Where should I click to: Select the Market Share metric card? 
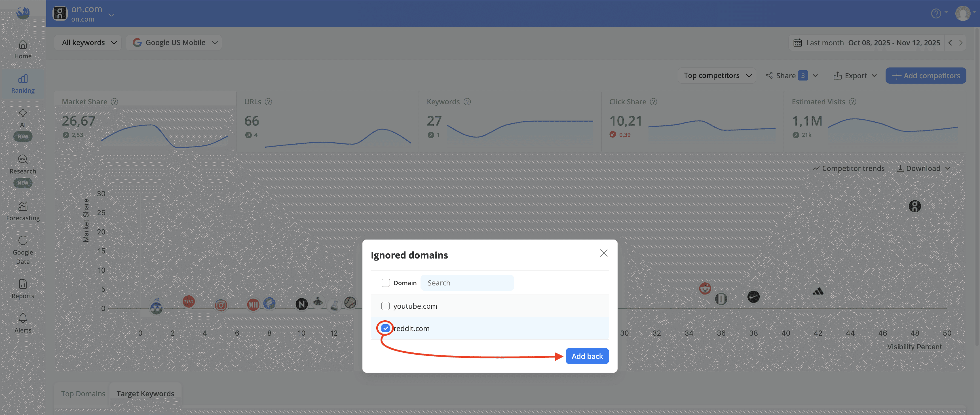point(145,122)
